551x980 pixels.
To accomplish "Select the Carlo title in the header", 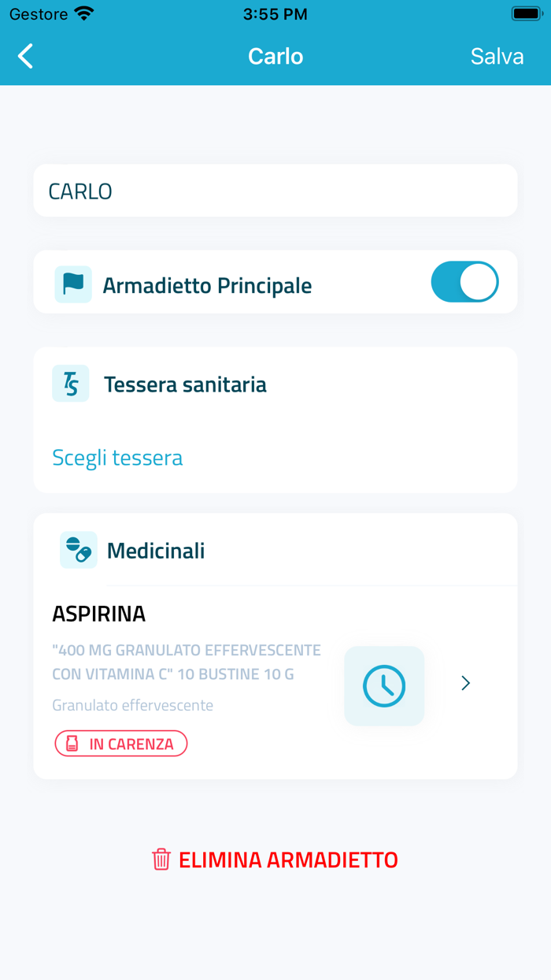I will (x=275, y=56).
